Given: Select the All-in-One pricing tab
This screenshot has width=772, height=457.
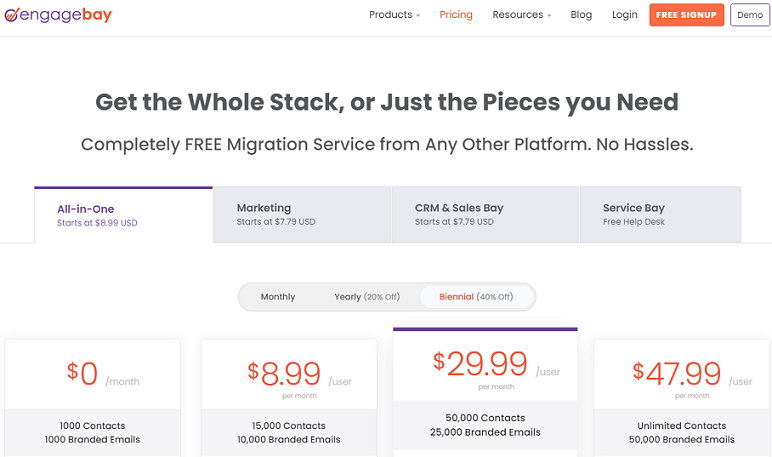Looking at the screenshot, I should click(124, 215).
